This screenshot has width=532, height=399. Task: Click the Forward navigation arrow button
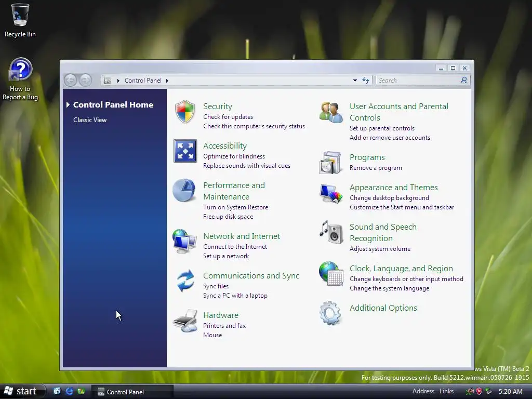point(85,81)
